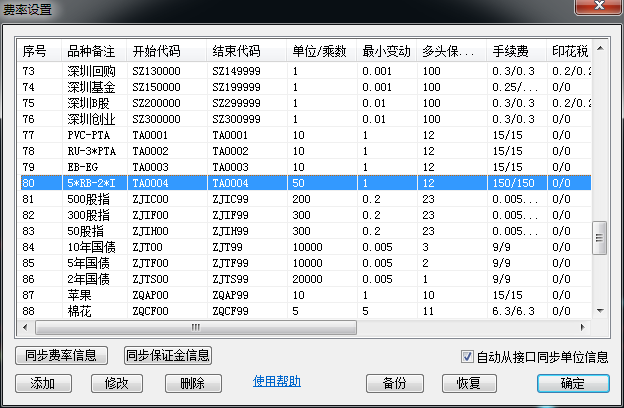Sort by the 印花税 column header

tap(569, 51)
